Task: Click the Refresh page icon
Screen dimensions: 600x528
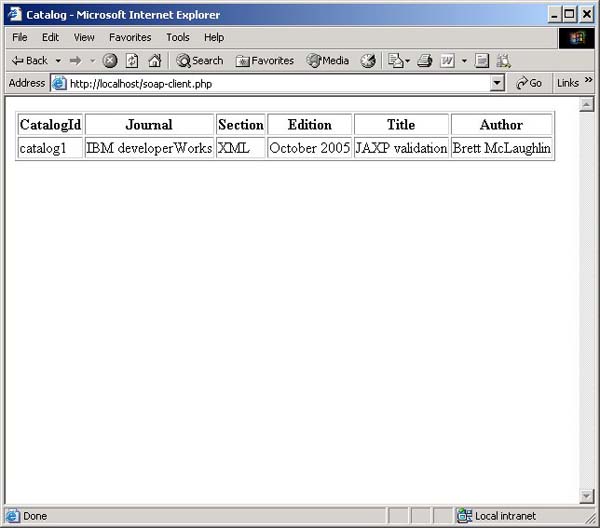Action: (x=132, y=60)
